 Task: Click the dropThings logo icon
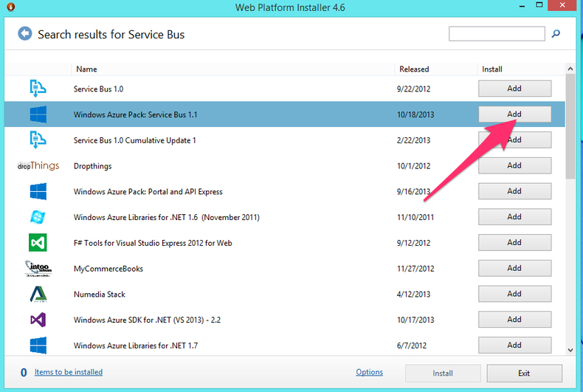pos(38,165)
